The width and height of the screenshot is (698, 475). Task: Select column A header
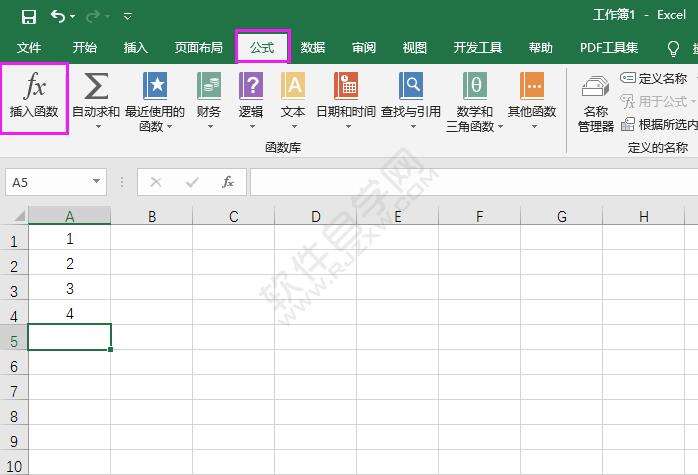tap(69, 216)
